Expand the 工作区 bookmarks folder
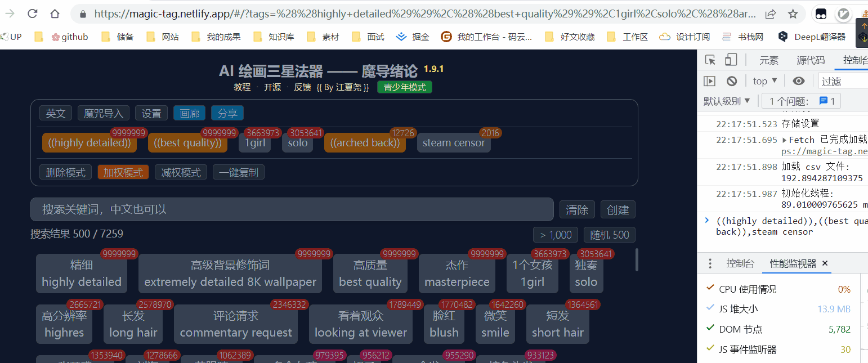This screenshot has height=363, width=868. [x=627, y=37]
